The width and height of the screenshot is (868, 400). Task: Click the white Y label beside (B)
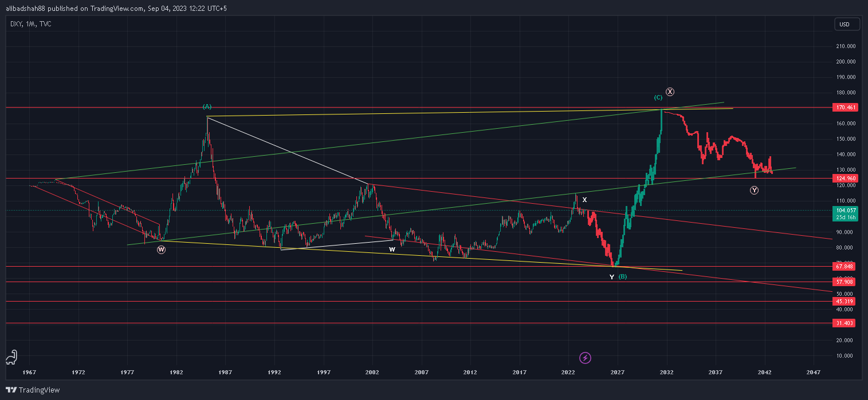611,277
